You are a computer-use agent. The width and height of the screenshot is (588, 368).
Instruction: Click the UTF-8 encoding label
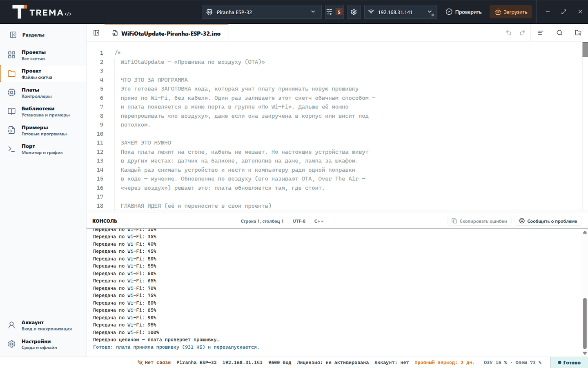(x=299, y=221)
